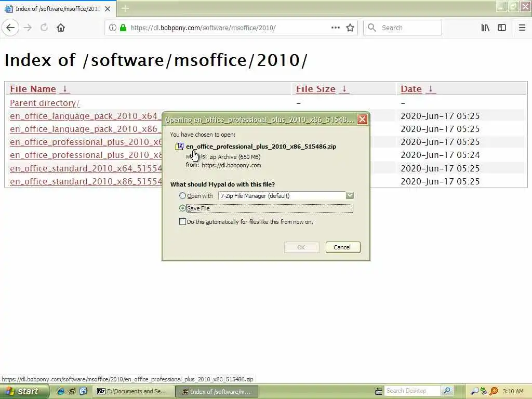Bookmark this page with star icon
532x399 pixels.
pyautogui.click(x=350, y=28)
